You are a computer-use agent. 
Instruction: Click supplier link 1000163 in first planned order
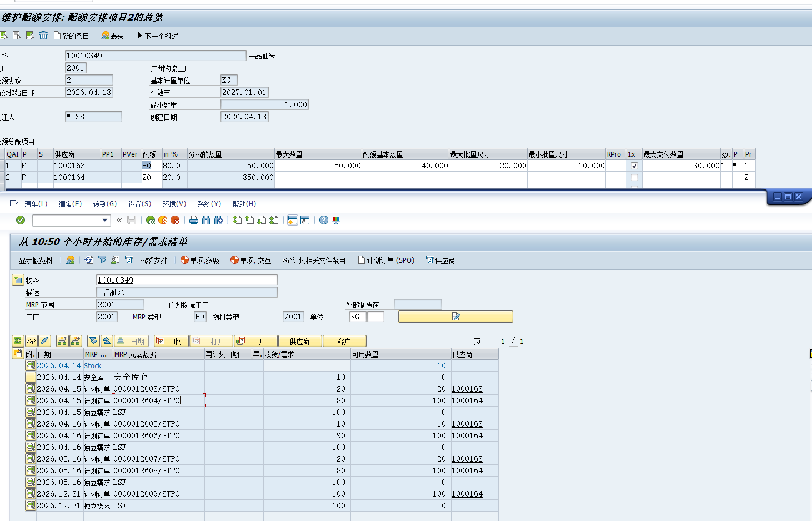[x=467, y=389]
